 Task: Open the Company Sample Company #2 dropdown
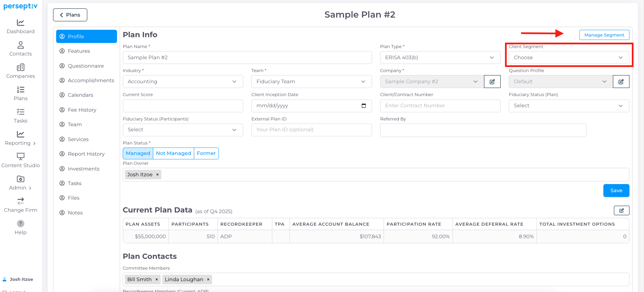tap(432, 82)
